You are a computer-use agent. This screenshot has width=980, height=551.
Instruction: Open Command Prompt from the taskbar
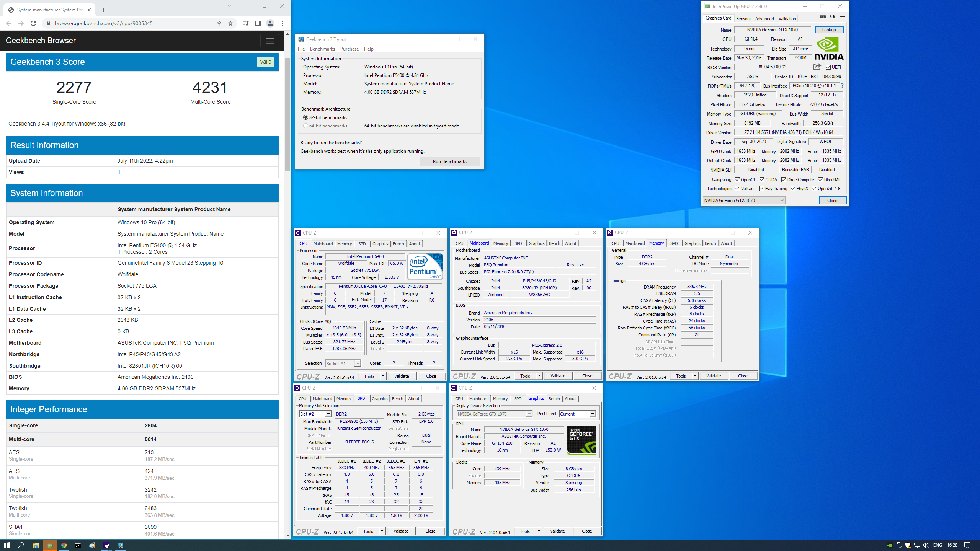coord(78,545)
